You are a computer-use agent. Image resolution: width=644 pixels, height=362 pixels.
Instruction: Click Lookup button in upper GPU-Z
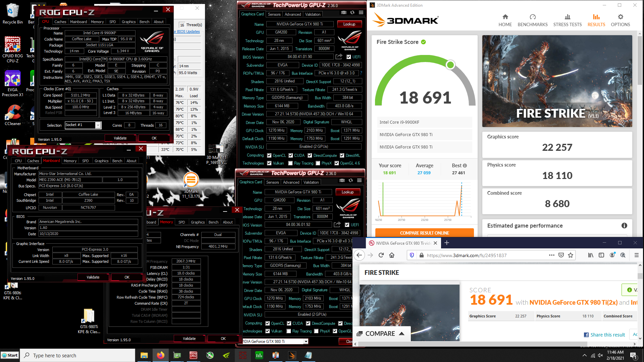tap(349, 24)
